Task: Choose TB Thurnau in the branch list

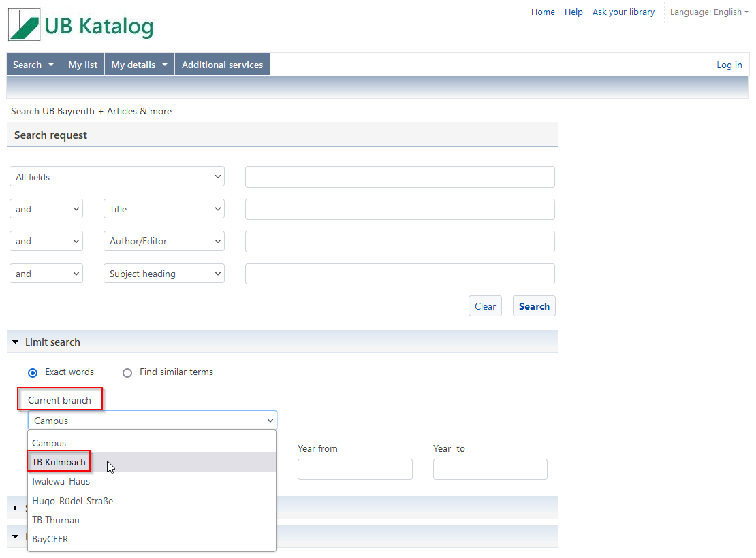Action: (152, 521)
